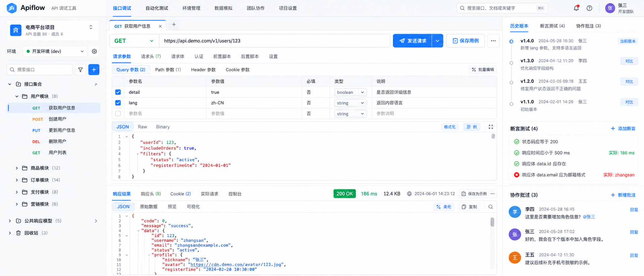
Task: Click 王五's comment avatar
Action: (x=515, y=258)
